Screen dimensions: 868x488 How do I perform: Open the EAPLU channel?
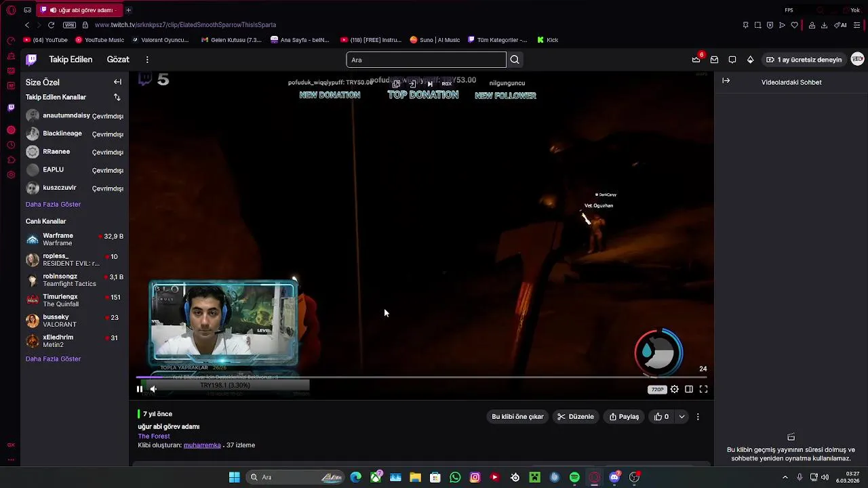75,170
